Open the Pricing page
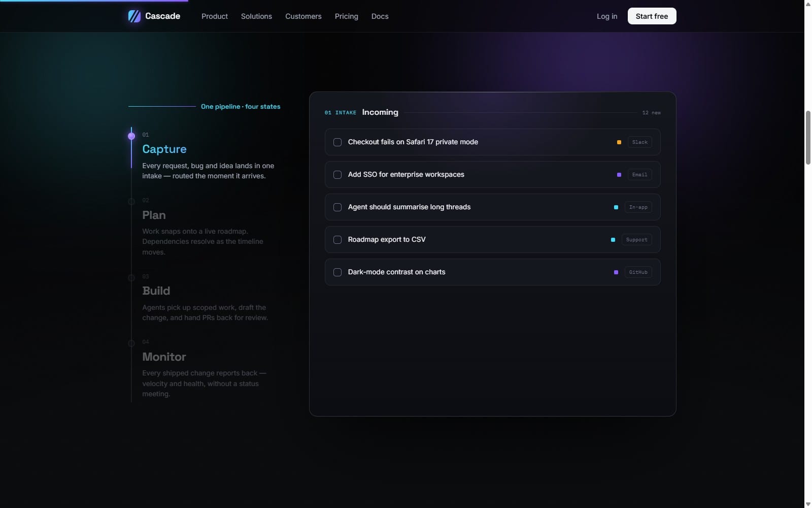This screenshot has height=508, width=812. click(346, 16)
